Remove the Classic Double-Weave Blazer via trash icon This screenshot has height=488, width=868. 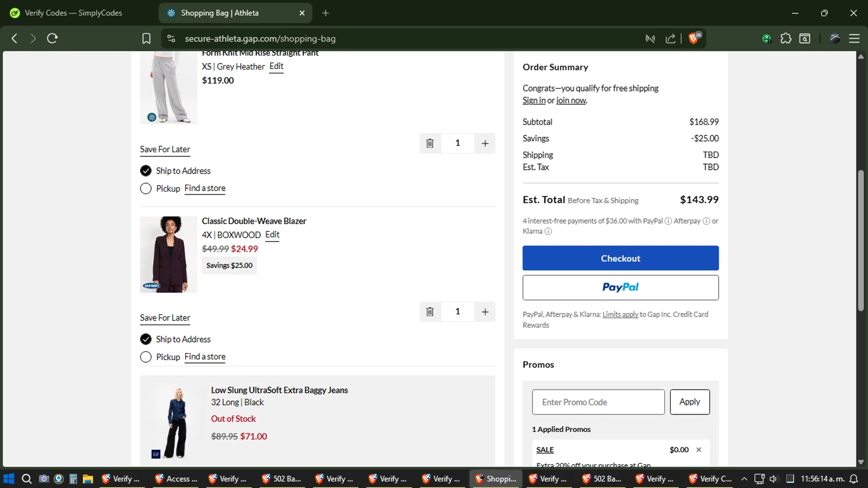[430, 311]
